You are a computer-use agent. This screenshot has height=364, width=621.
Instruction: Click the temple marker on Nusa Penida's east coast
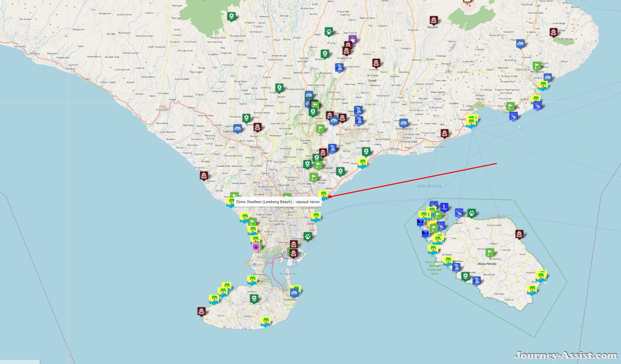pyautogui.click(x=519, y=234)
